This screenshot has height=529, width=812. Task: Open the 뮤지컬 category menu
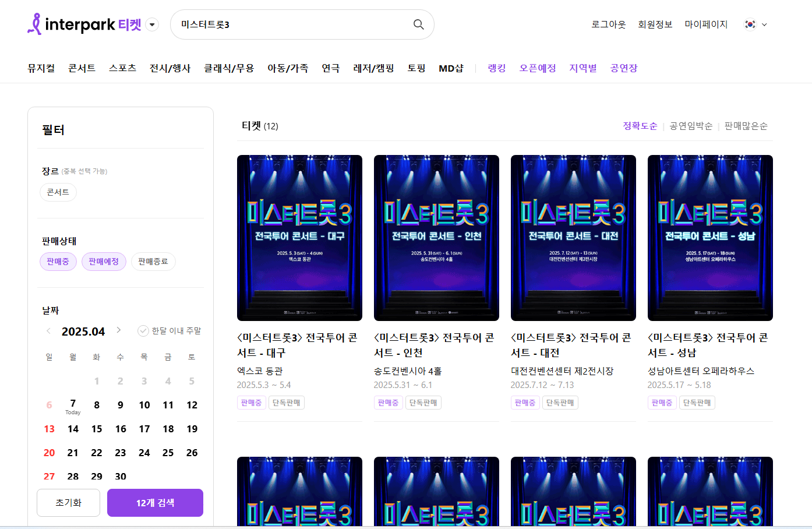[40, 68]
